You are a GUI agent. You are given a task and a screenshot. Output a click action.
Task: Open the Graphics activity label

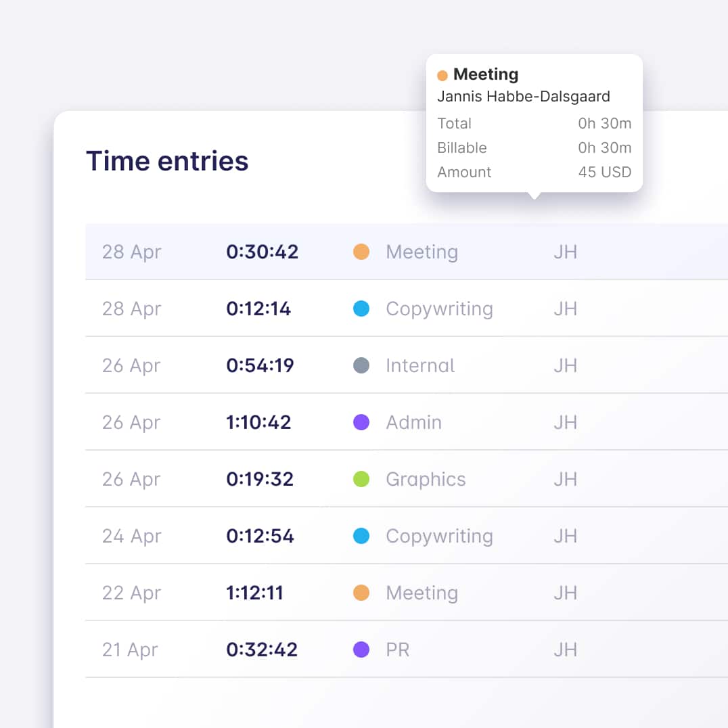(x=426, y=479)
